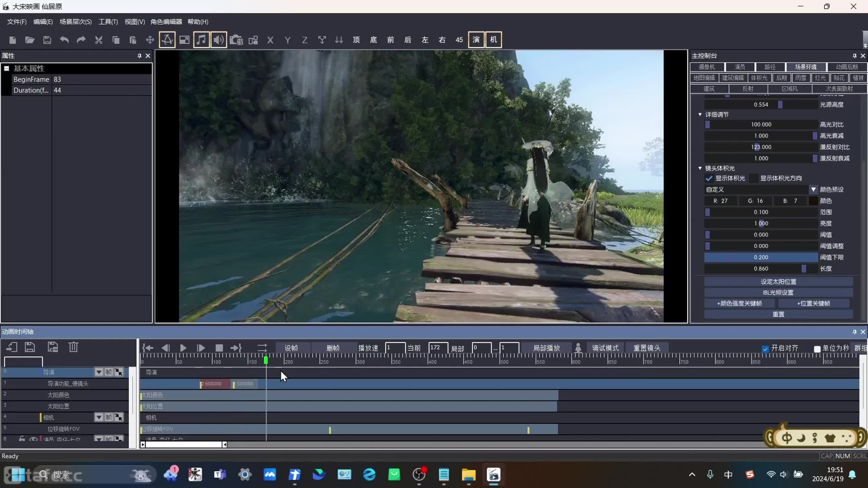The height and width of the screenshot is (488, 868).
Task: Toggle the speaker sound toolbar button
Action: pyautogui.click(x=219, y=40)
